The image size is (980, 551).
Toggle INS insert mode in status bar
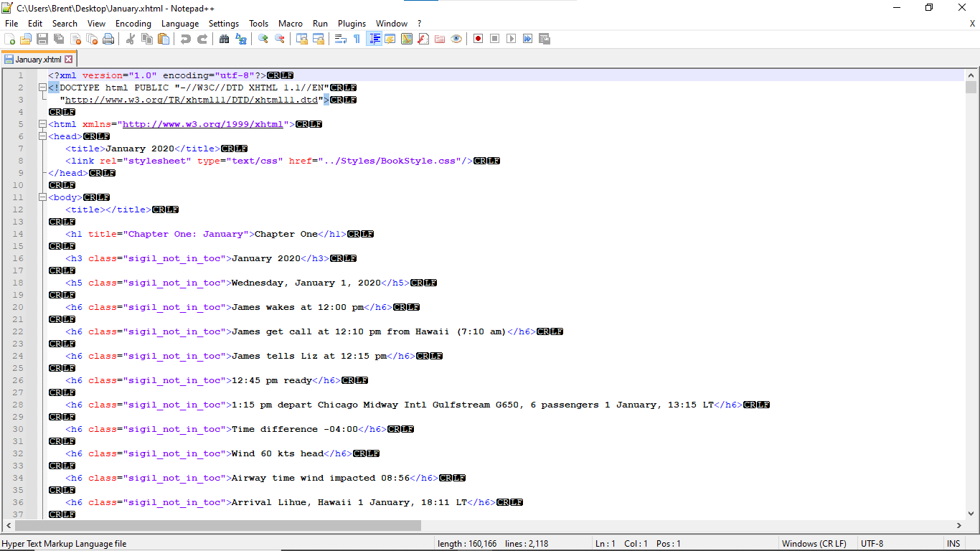coord(954,544)
